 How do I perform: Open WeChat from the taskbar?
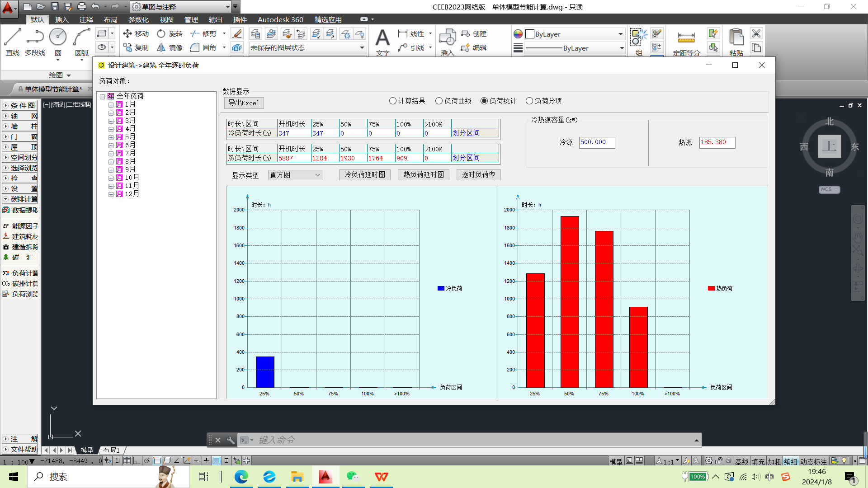[x=353, y=477]
